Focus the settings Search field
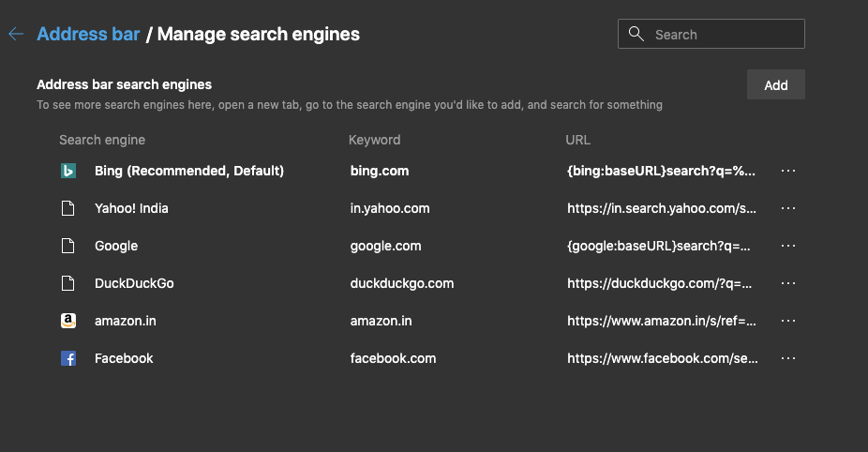868x452 pixels. [711, 35]
